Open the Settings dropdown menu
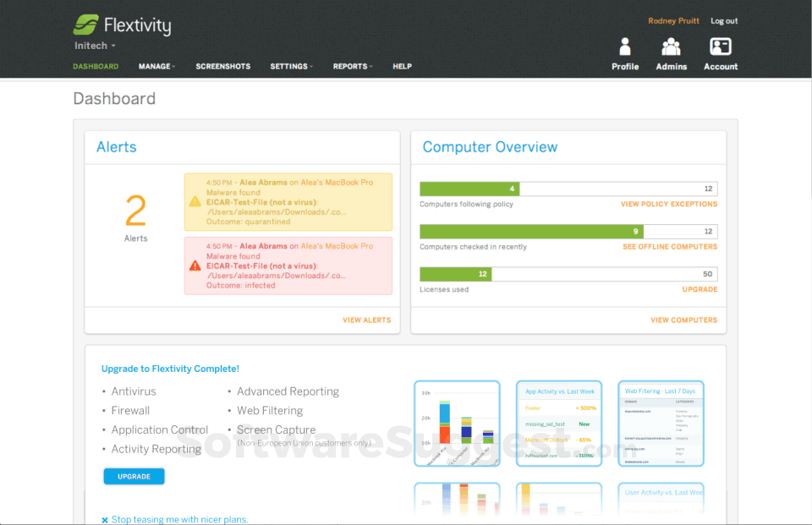The height and width of the screenshot is (525, 812). (x=291, y=66)
